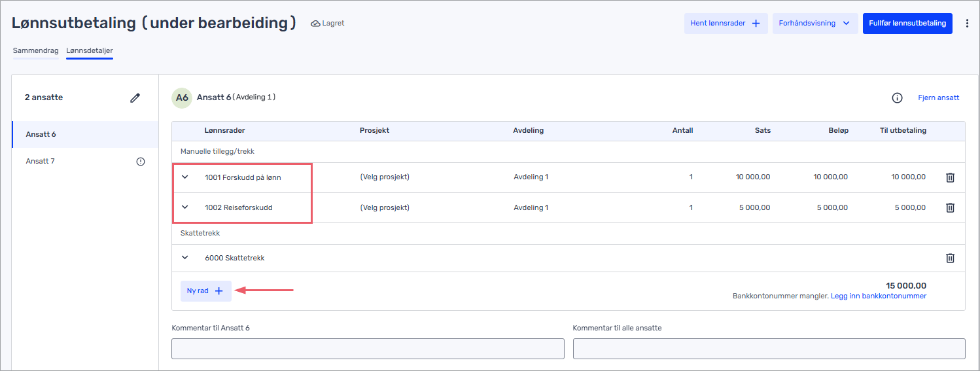980x371 pixels.
Task: Open project selector for 1002 Reiseforskudd
Action: pos(385,207)
